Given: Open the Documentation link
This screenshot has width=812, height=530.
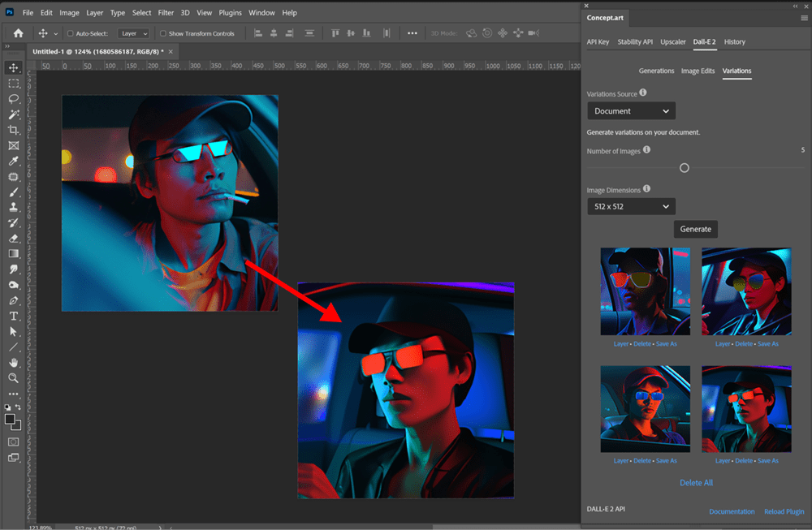Looking at the screenshot, I should (x=732, y=512).
